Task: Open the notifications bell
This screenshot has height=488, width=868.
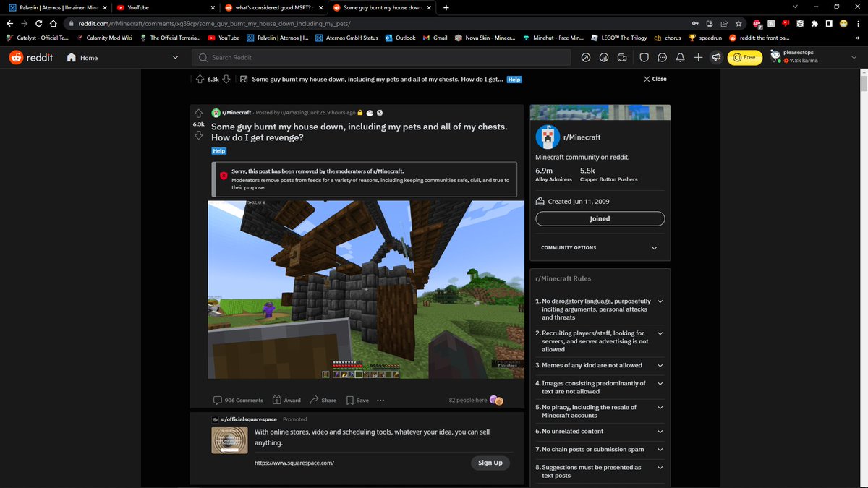Action: coord(680,57)
